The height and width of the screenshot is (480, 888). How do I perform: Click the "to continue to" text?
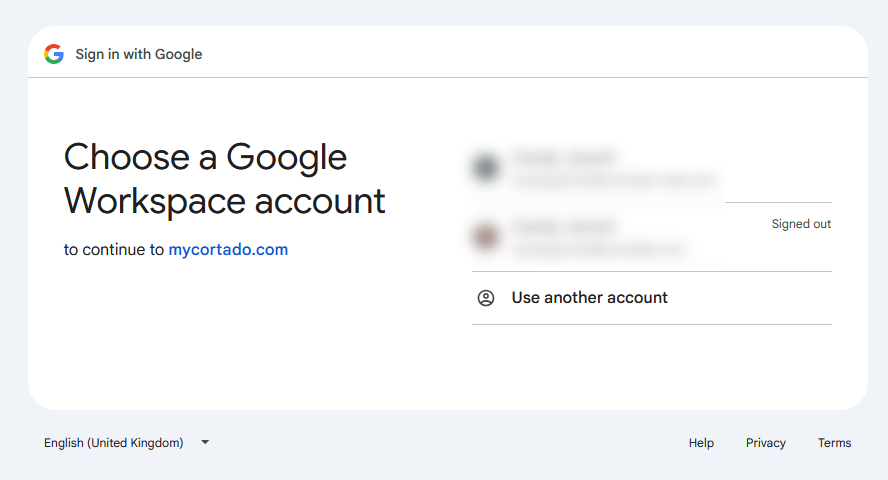pyautogui.click(x=114, y=250)
